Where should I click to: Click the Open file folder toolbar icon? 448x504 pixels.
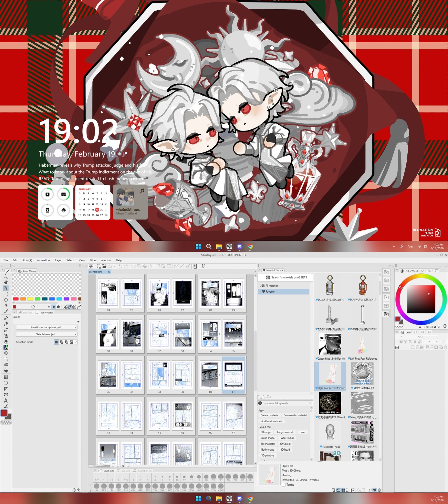pyautogui.click(x=104, y=266)
